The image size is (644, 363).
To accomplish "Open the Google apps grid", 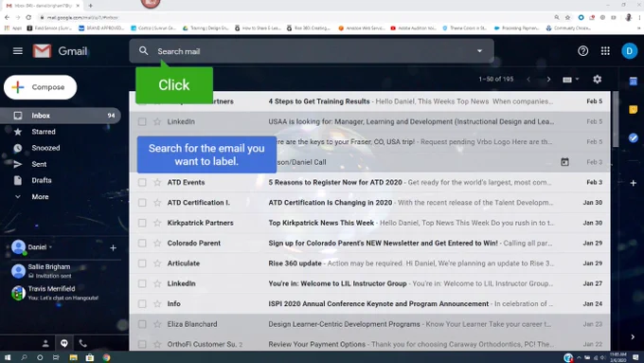I will click(605, 51).
